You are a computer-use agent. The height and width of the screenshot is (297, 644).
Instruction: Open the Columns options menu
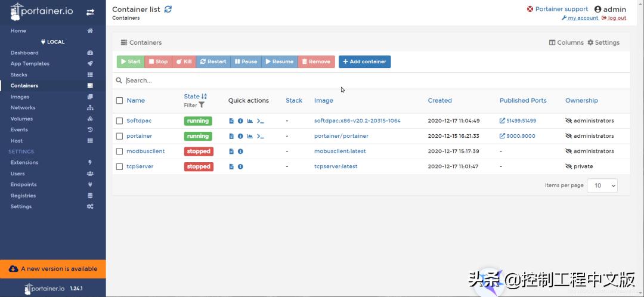coord(566,43)
